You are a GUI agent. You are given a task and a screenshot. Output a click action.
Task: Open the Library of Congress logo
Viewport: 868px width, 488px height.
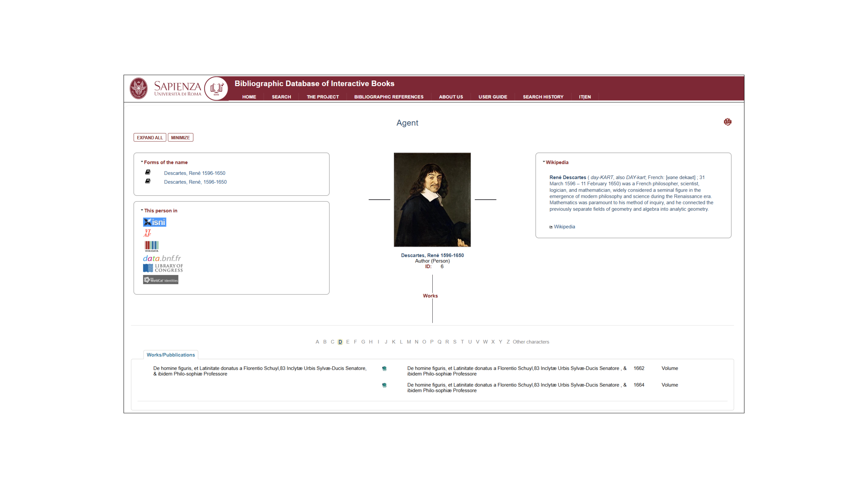[163, 268]
